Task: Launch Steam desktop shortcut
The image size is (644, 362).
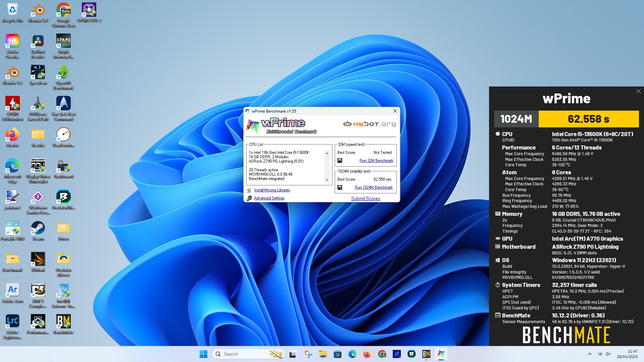Action: [x=38, y=231]
